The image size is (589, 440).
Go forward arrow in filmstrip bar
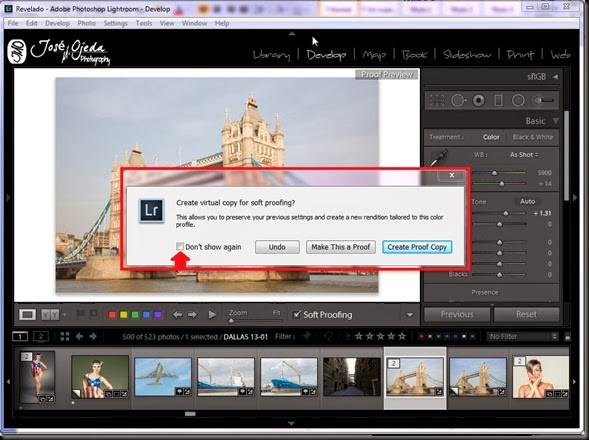(93, 336)
